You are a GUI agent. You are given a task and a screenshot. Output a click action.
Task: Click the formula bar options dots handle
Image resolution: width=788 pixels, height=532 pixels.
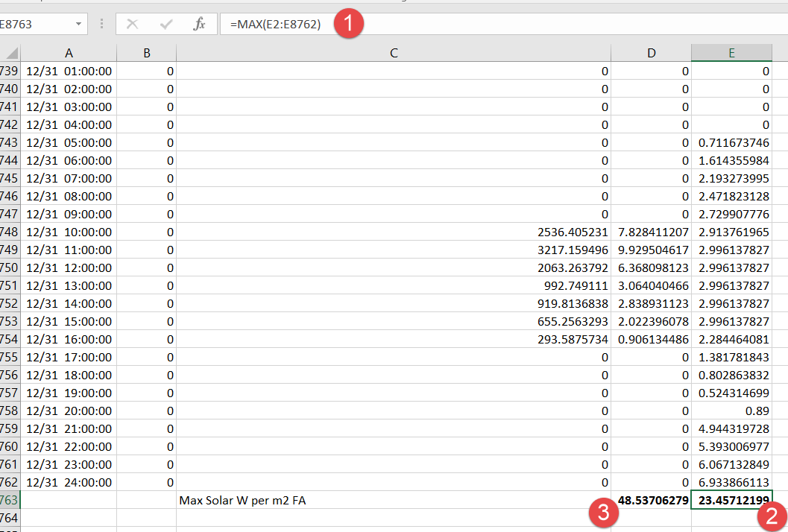[101, 24]
